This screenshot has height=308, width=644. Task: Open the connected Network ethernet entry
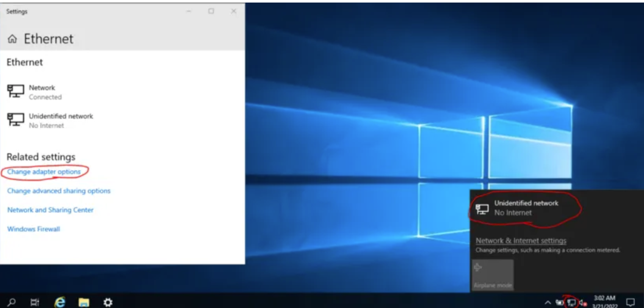(x=34, y=92)
